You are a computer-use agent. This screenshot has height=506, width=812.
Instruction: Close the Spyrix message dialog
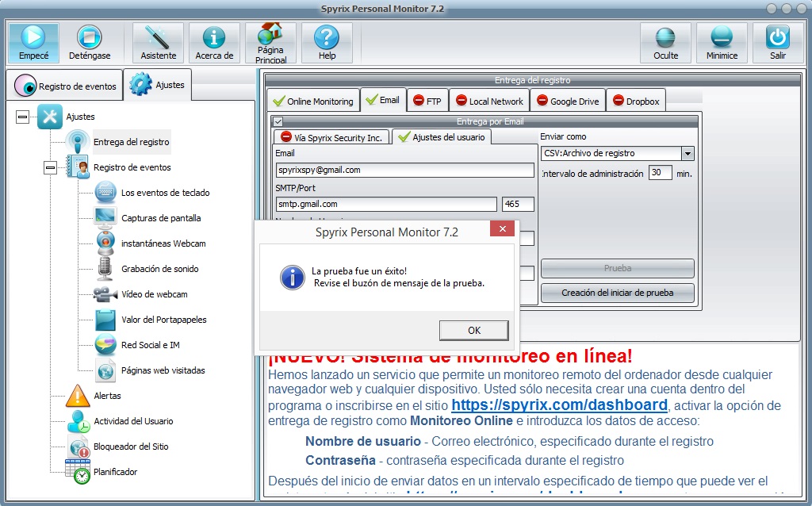(x=502, y=229)
